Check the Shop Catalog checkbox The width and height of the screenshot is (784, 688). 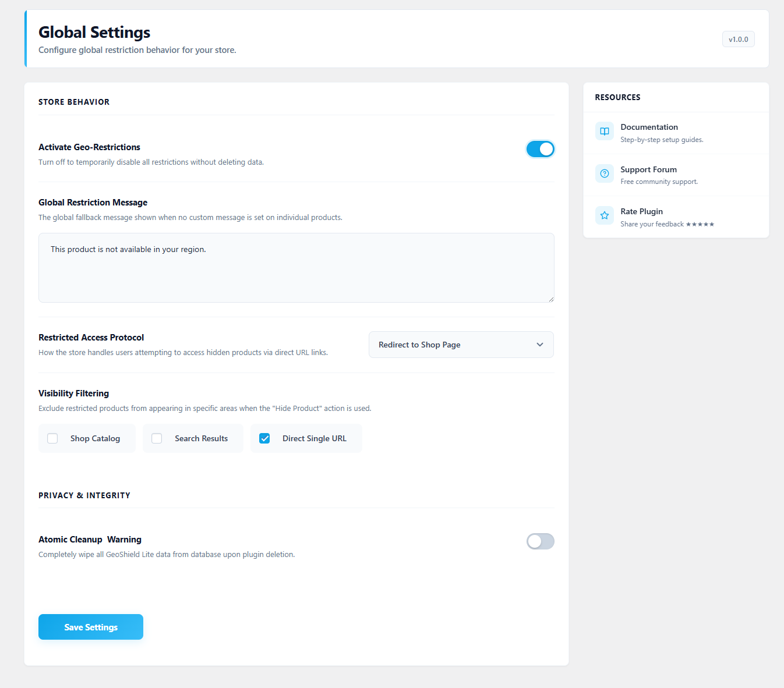click(52, 438)
